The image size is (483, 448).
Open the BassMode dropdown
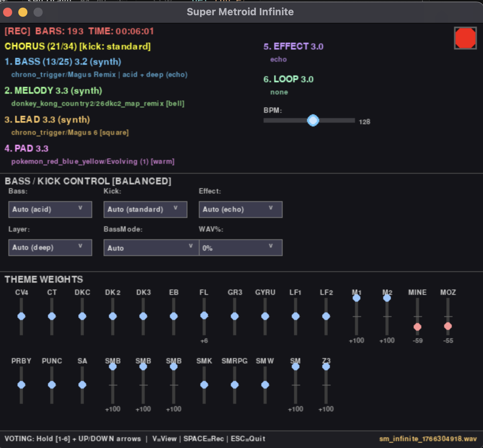tap(151, 248)
